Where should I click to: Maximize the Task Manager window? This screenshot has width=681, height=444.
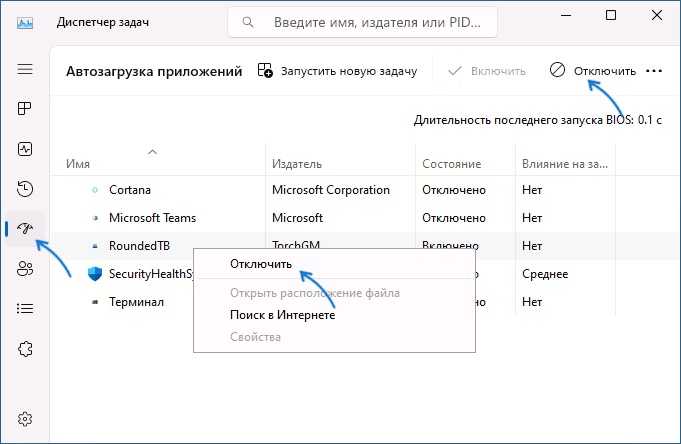tap(611, 15)
